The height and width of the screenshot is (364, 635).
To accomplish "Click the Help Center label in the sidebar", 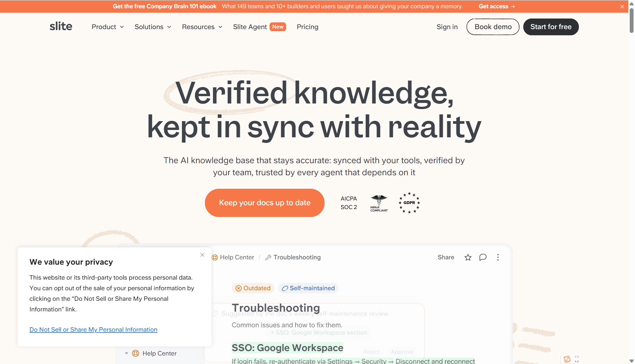I will [159, 353].
